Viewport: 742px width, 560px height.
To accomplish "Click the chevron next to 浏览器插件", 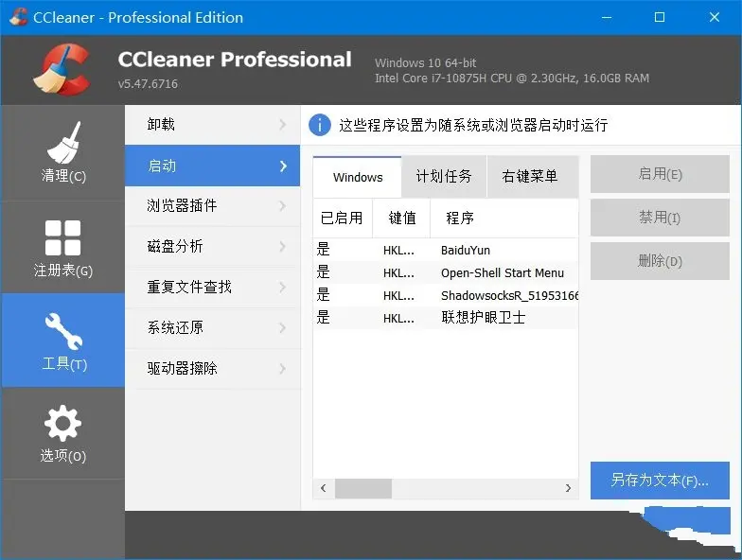I will click(x=283, y=206).
